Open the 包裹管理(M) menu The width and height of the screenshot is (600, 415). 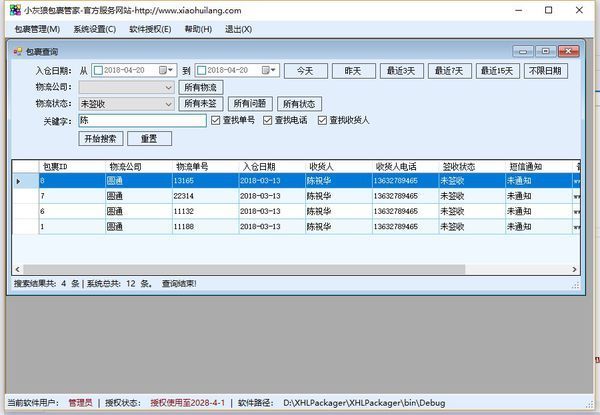tap(37, 29)
